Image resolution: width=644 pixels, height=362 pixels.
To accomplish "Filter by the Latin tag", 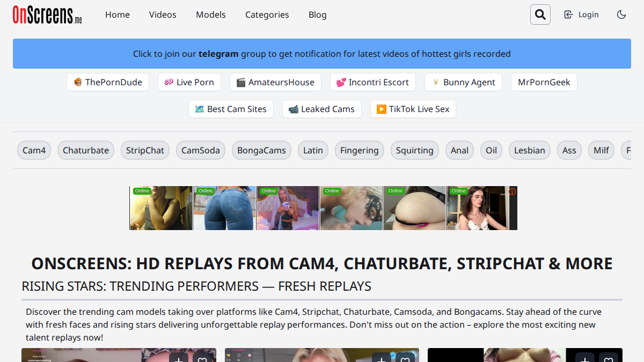I will (x=313, y=150).
